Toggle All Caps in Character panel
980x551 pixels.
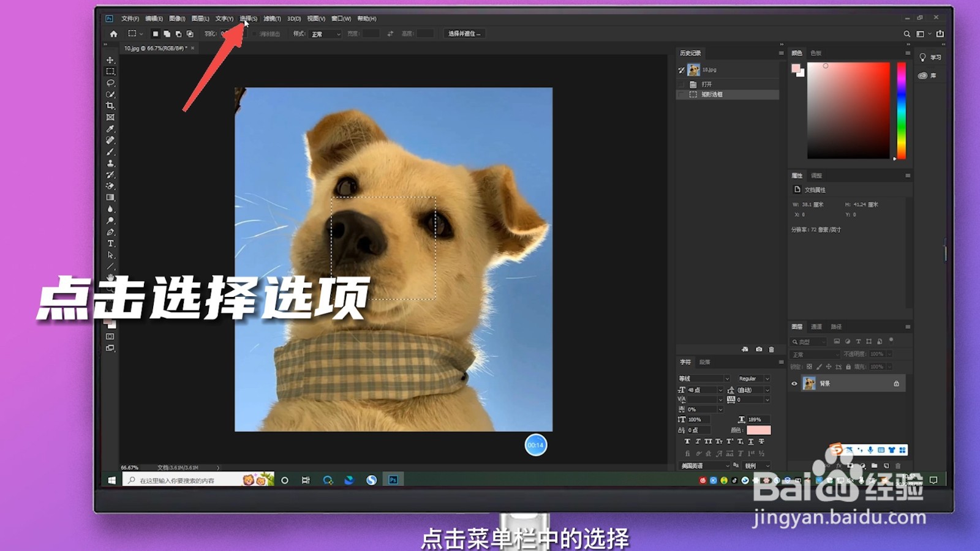(708, 441)
